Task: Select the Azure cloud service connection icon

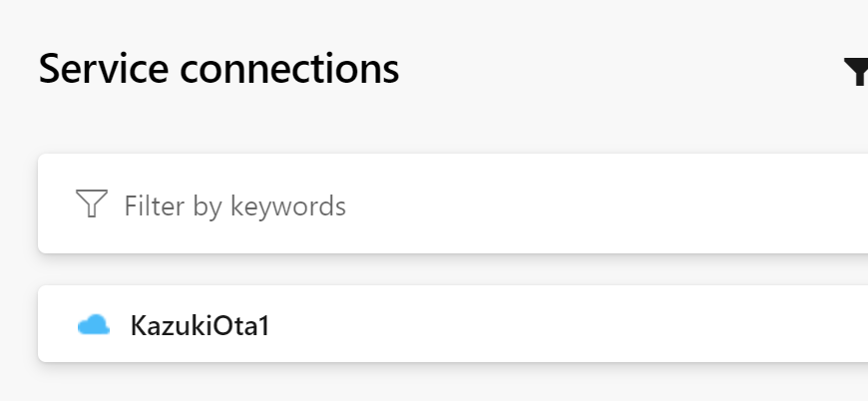Action: [x=94, y=325]
